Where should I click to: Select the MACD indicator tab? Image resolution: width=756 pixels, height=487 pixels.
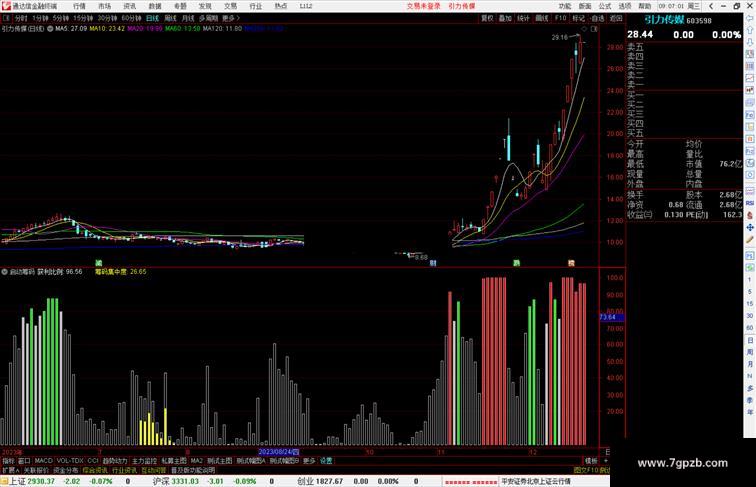click(x=43, y=461)
